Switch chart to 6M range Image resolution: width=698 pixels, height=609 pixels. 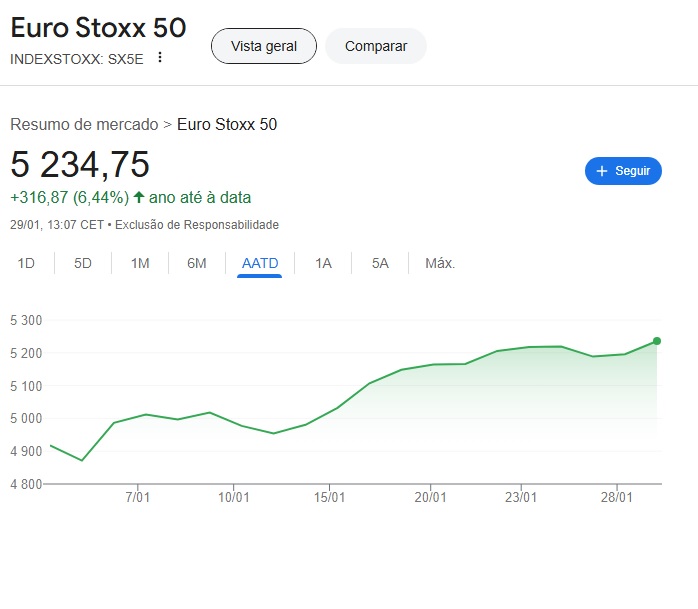[197, 264]
